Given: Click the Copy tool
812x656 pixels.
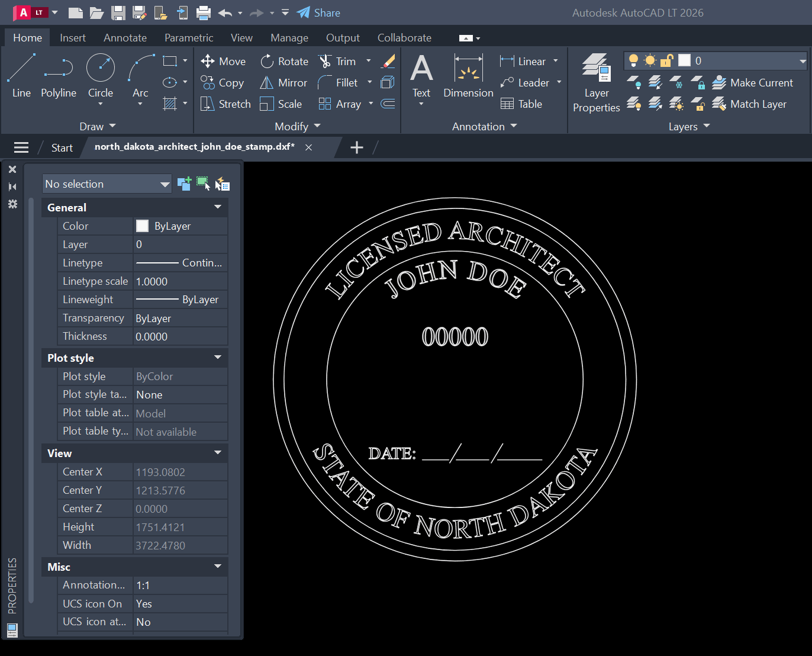Looking at the screenshot, I should tap(222, 83).
